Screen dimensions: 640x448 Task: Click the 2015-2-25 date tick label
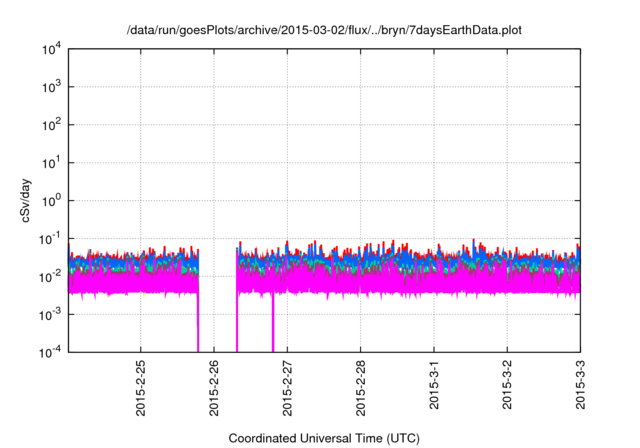point(140,388)
